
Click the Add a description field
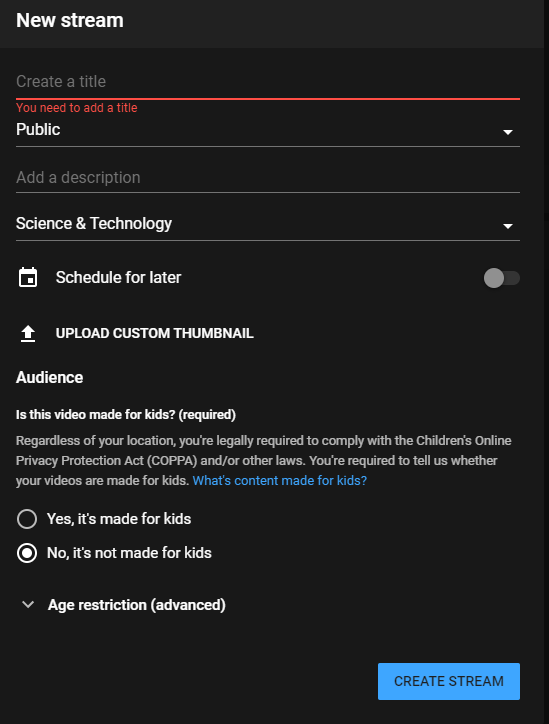268,178
